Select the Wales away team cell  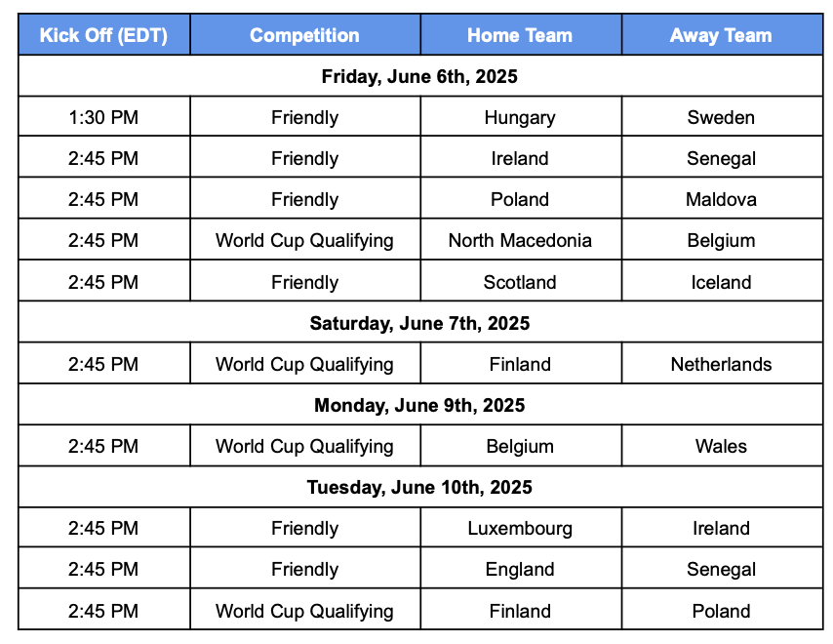point(722,446)
